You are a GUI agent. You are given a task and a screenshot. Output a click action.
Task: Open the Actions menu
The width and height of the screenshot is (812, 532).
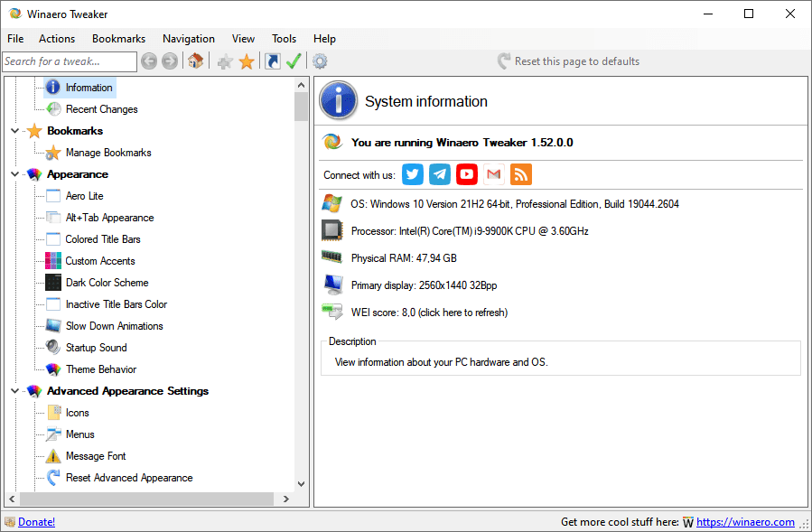[x=57, y=39]
